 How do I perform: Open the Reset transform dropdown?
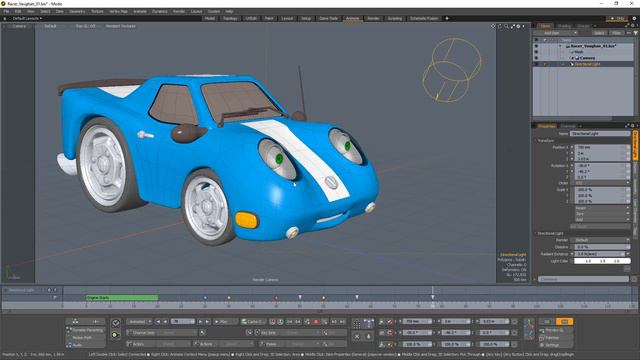(x=602, y=208)
